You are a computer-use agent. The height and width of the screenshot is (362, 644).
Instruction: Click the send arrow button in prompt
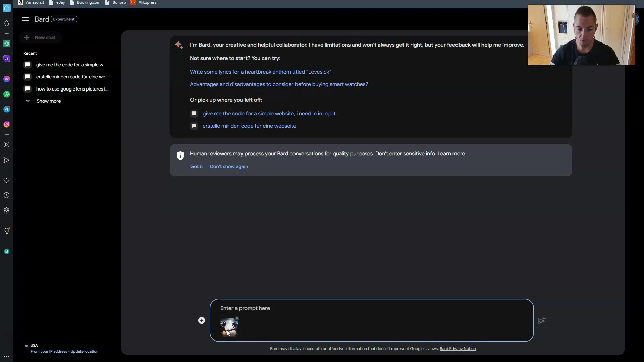click(x=542, y=320)
